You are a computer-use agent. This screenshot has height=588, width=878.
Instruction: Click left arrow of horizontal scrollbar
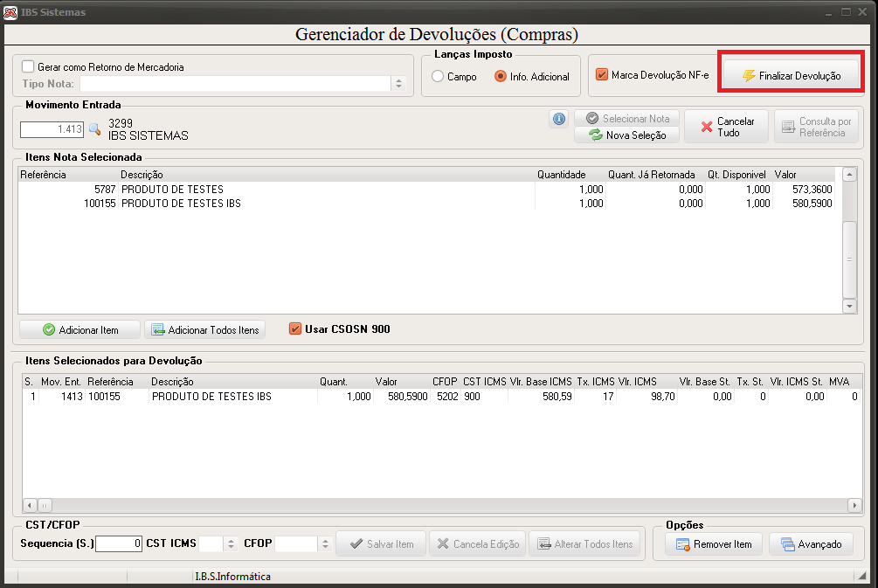[29, 505]
